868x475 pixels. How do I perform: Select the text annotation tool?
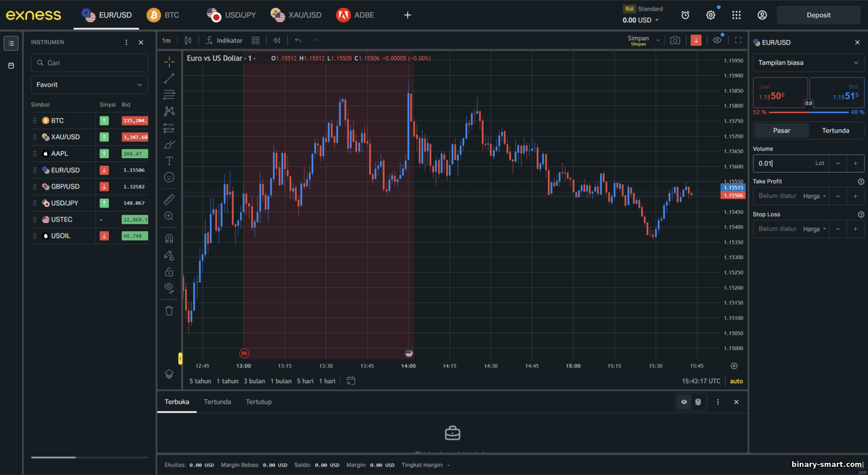click(169, 161)
